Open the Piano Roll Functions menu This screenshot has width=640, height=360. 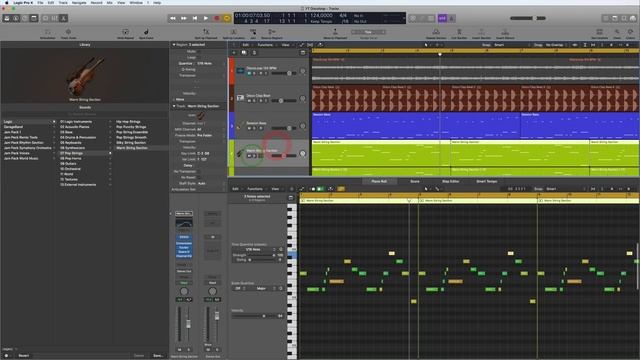(255, 189)
